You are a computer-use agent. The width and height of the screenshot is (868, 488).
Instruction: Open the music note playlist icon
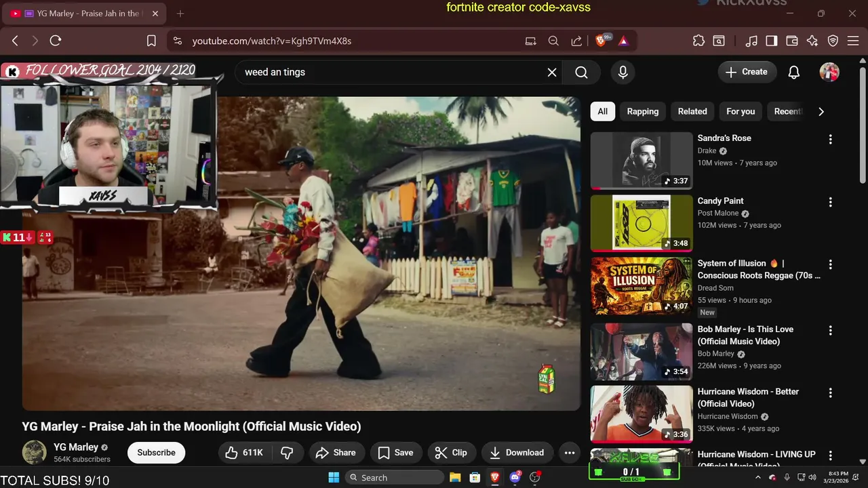click(751, 41)
